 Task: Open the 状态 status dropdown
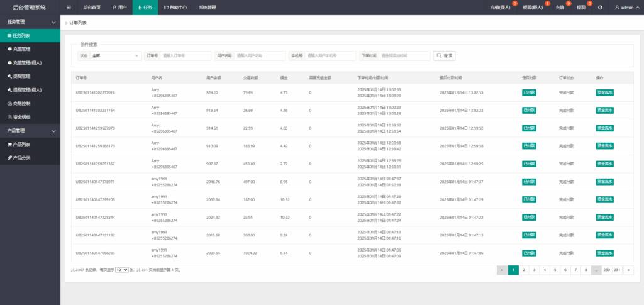pyautogui.click(x=116, y=56)
